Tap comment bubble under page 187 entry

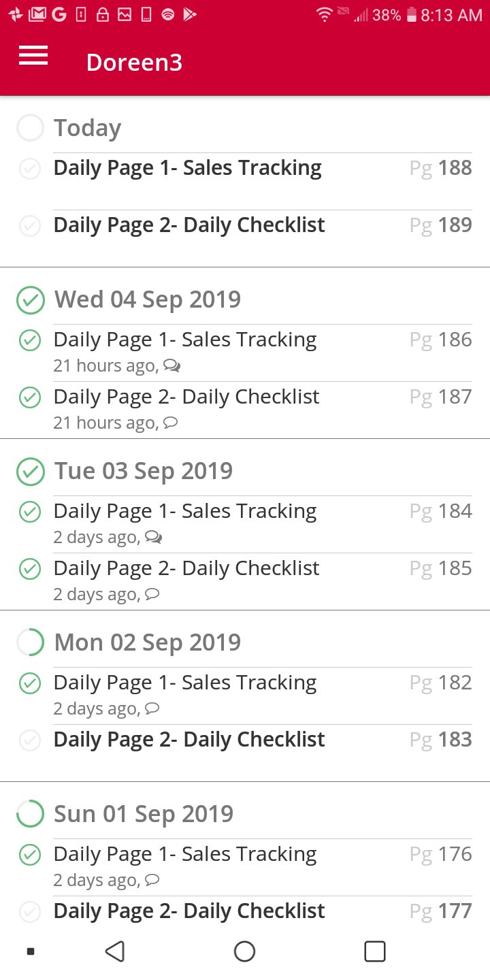coord(171,423)
